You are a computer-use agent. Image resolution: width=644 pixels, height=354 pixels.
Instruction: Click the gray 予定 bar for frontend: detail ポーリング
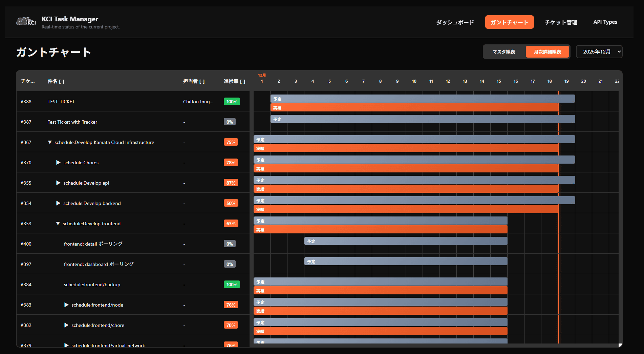[406, 241]
